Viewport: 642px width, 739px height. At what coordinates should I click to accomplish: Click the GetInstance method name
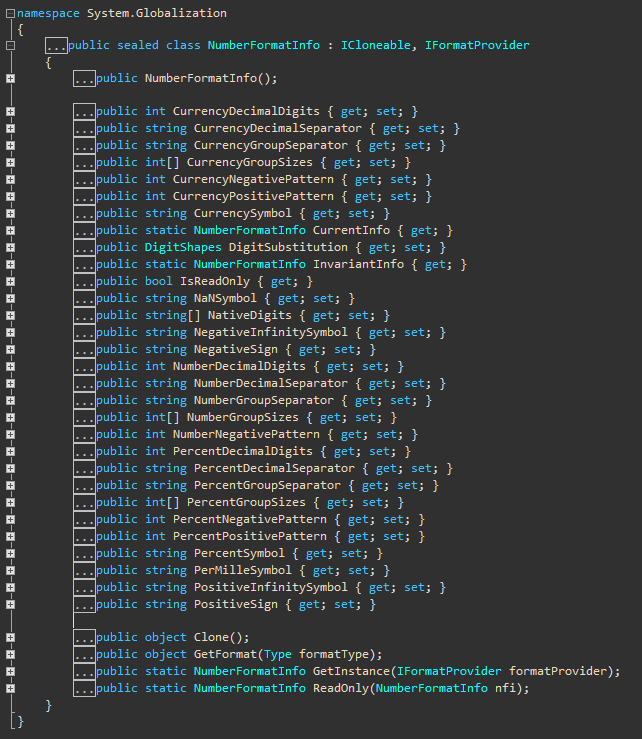352,671
